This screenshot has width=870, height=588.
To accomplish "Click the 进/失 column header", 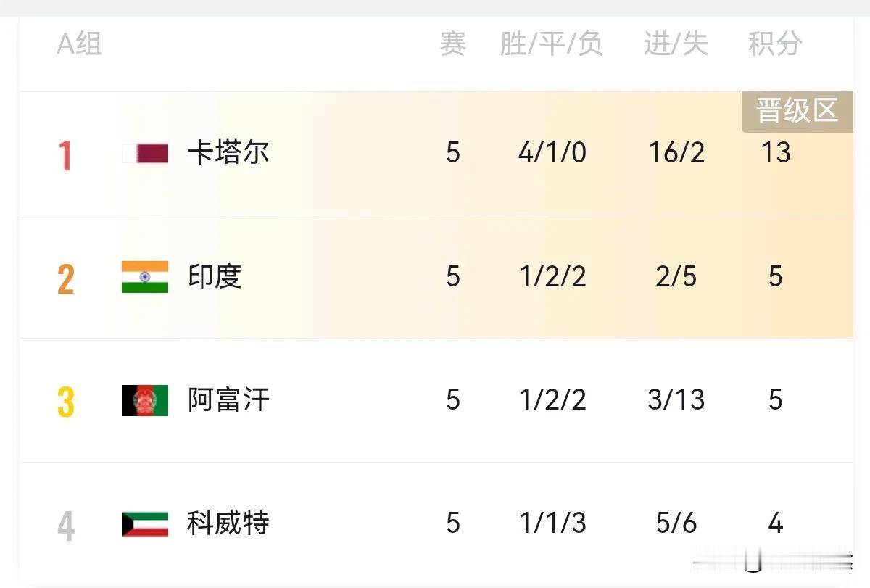I will click(676, 44).
